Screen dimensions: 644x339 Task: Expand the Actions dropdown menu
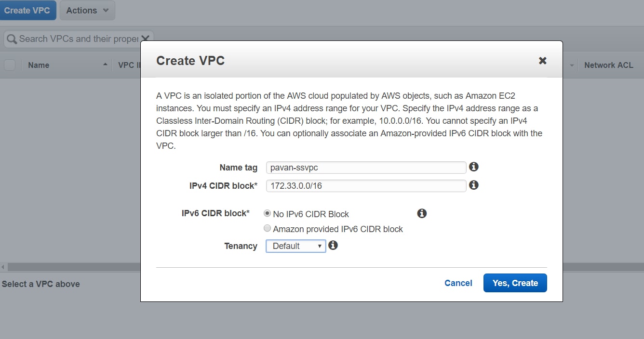tap(87, 11)
